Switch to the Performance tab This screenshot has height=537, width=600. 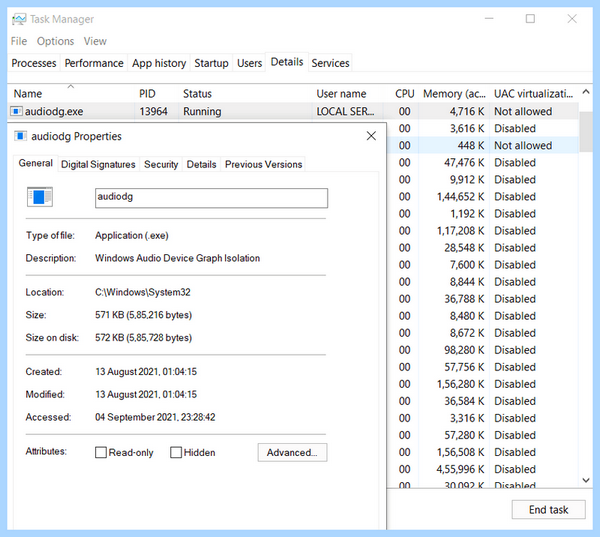[x=94, y=63]
